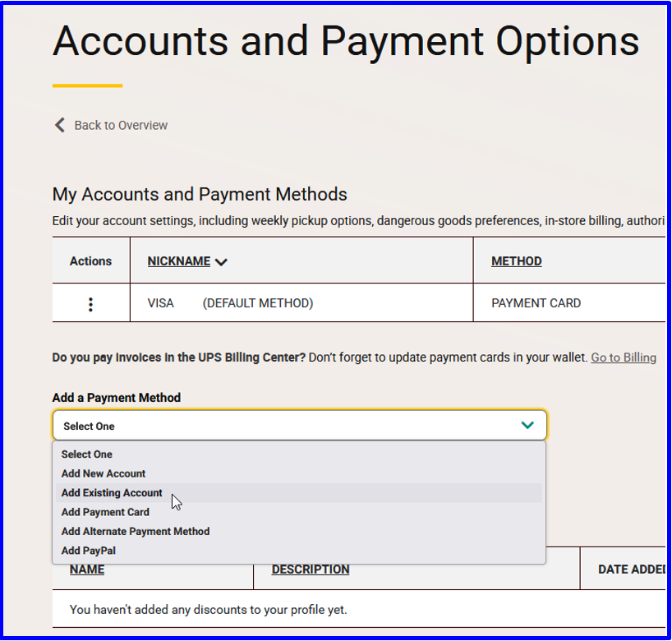Choose Select One option in the open list
The width and height of the screenshot is (672, 641).
(87, 454)
